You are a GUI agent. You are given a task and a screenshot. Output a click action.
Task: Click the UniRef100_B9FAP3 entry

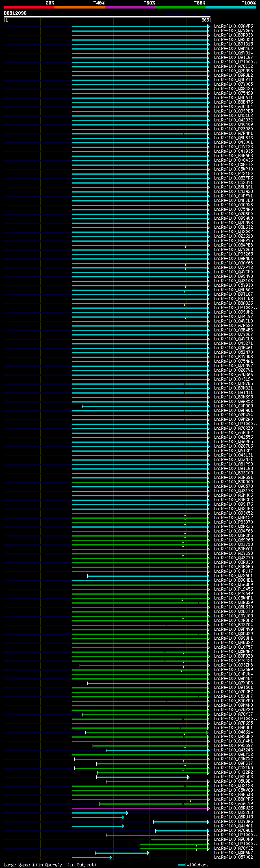pyautogui.click(x=233, y=156)
